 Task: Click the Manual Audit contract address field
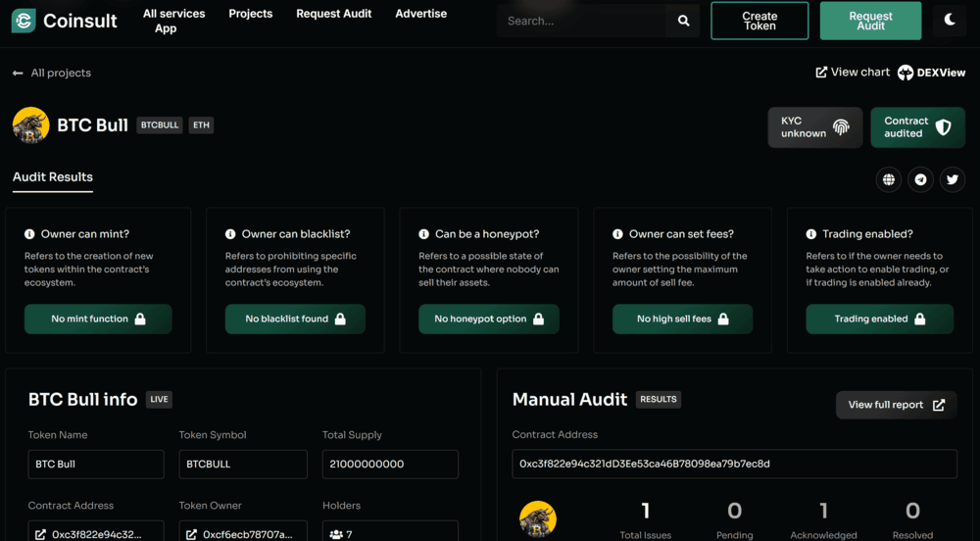click(734, 464)
